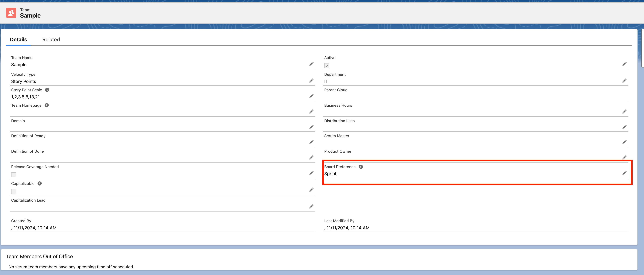Enable the Capitalizable checkbox
The height and width of the screenshot is (275, 644).
click(x=14, y=192)
